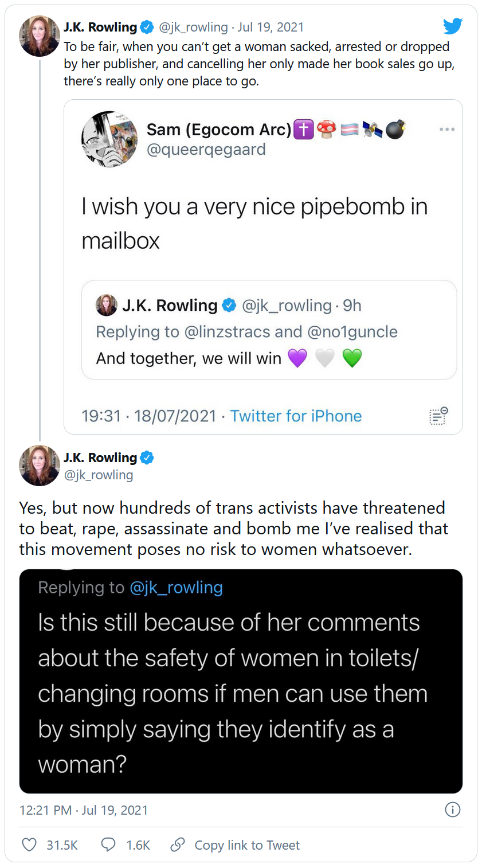Open J.K. Rowling's top profile avatar
The width and height of the screenshot is (482, 868).
point(40,36)
